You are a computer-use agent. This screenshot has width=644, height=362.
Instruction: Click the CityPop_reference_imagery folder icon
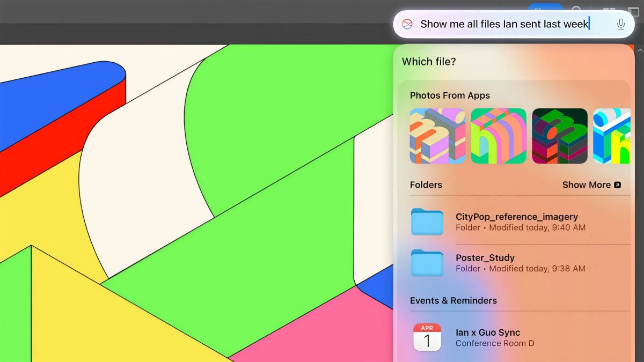tap(427, 221)
